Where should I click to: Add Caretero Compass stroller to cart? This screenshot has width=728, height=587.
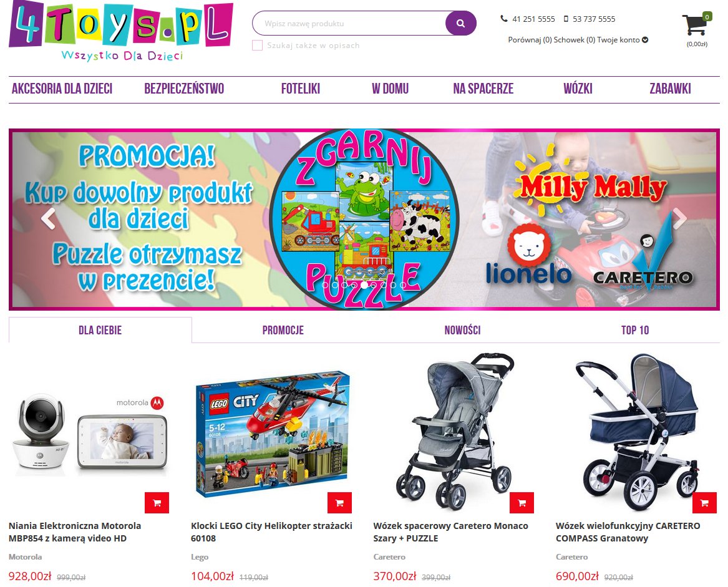pyautogui.click(x=704, y=503)
